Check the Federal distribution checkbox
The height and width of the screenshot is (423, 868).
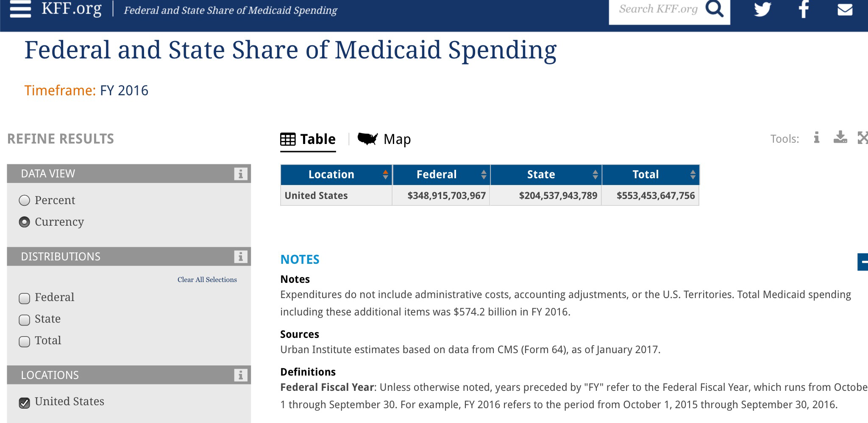[25, 298]
